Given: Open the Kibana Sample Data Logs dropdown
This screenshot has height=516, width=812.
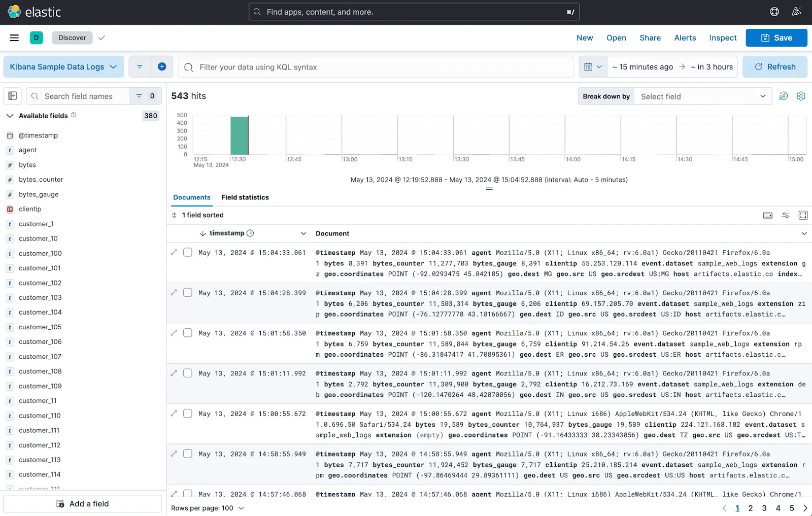Looking at the screenshot, I should coord(63,66).
